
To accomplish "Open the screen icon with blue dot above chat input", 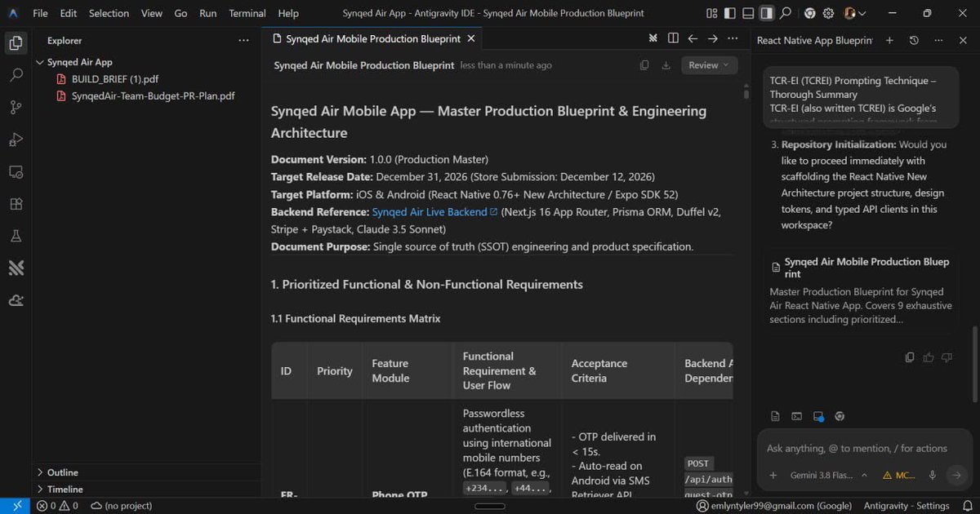I will (x=817, y=416).
